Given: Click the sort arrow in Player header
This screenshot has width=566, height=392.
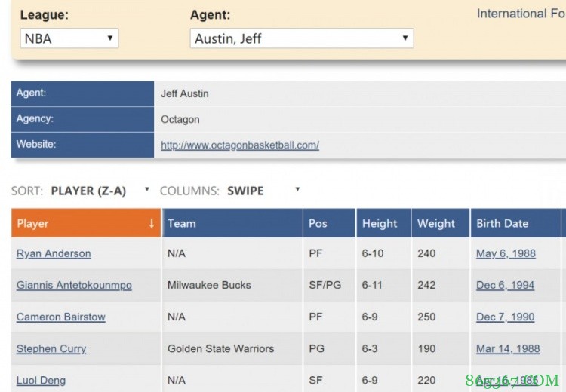Looking at the screenshot, I should (152, 223).
